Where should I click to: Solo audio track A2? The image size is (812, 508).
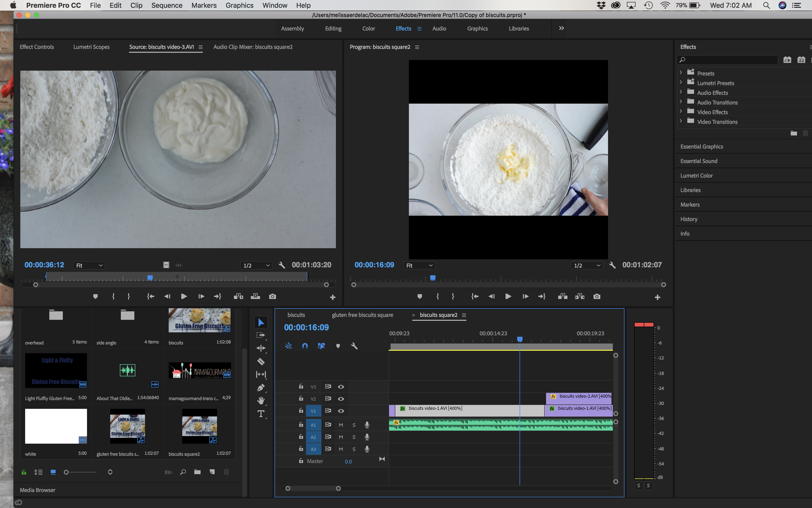coord(354,437)
